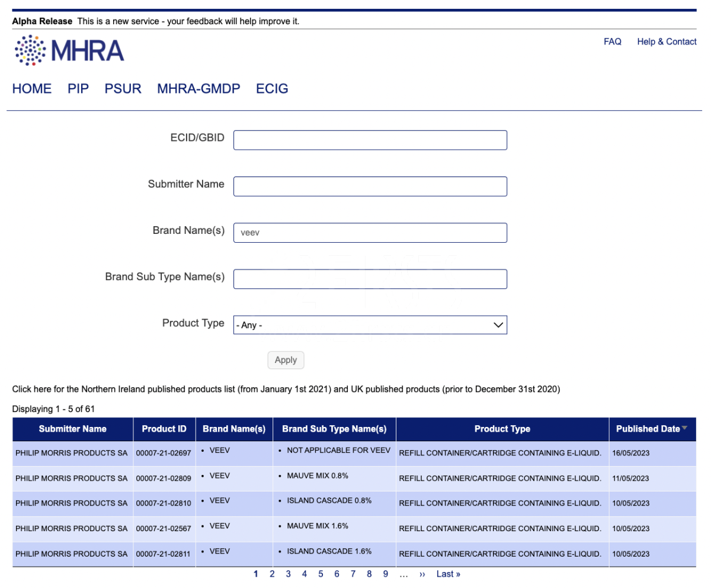This screenshot has width=711, height=588.
Task: Click the MHRA logo
Action: pos(69,50)
